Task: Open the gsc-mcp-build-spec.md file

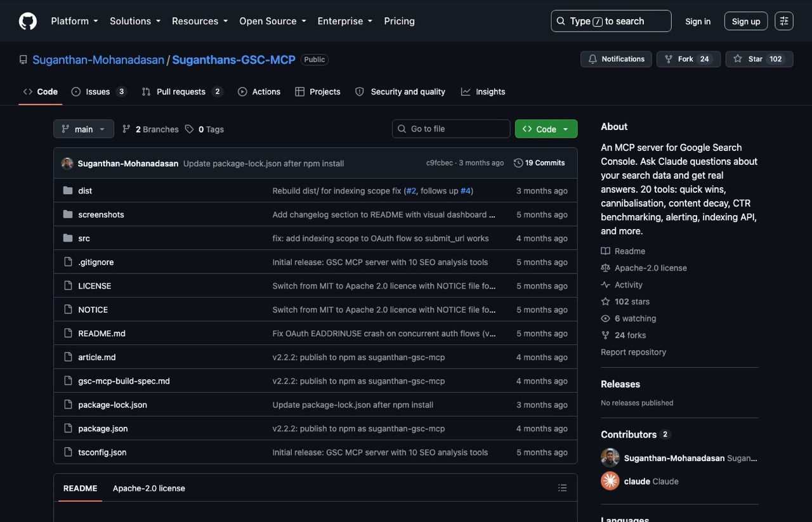Action: (124, 381)
